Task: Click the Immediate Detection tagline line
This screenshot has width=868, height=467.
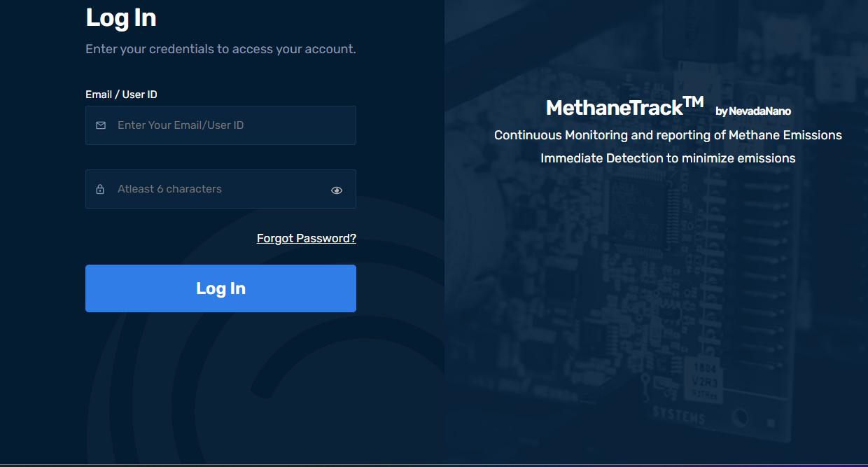Action: click(x=668, y=158)
